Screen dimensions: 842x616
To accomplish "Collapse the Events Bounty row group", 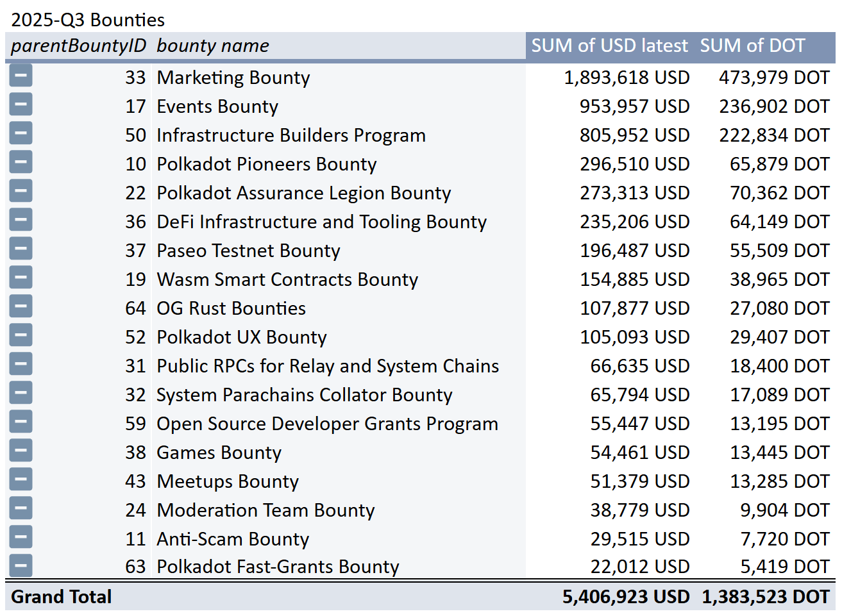I will pyautogui.click(x=21, y=104).
